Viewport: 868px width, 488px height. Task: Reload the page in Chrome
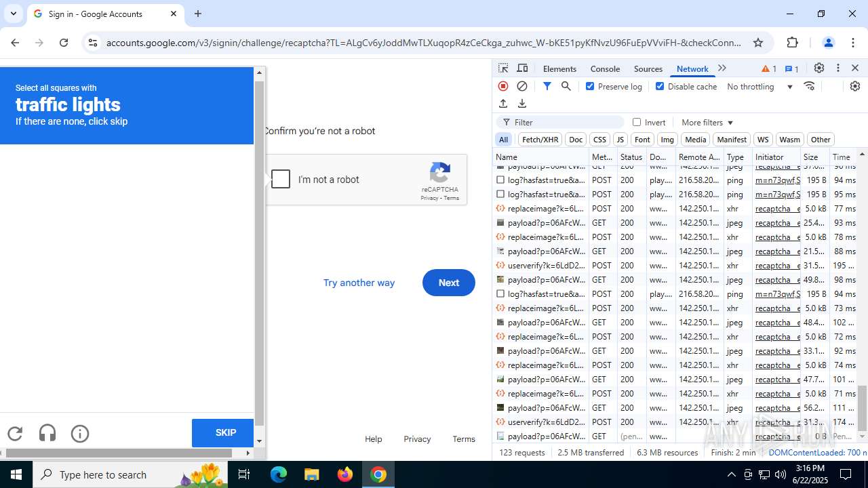point(64,43)
